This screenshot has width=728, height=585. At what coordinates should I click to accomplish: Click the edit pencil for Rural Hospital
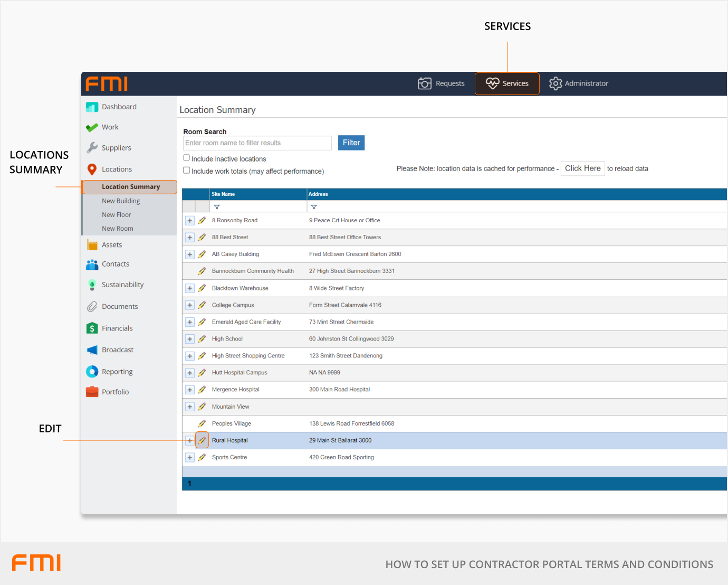tap(202, 440)
